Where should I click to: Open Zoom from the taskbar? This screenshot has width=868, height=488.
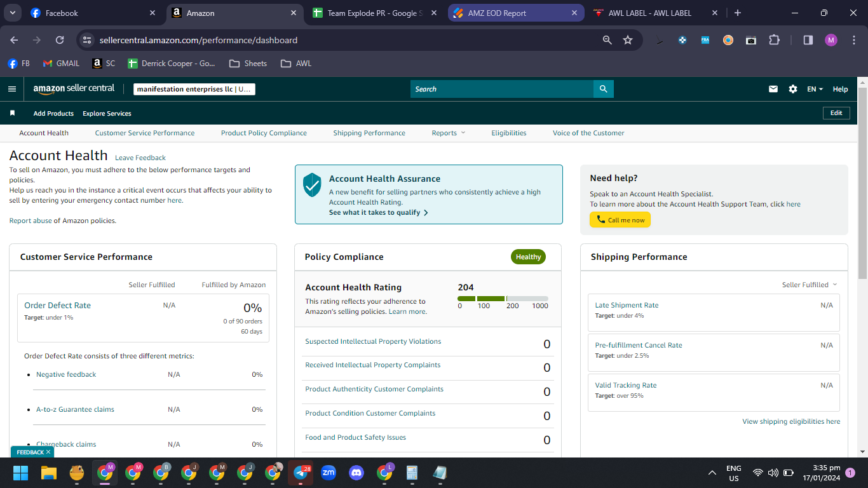pos(329,472)
